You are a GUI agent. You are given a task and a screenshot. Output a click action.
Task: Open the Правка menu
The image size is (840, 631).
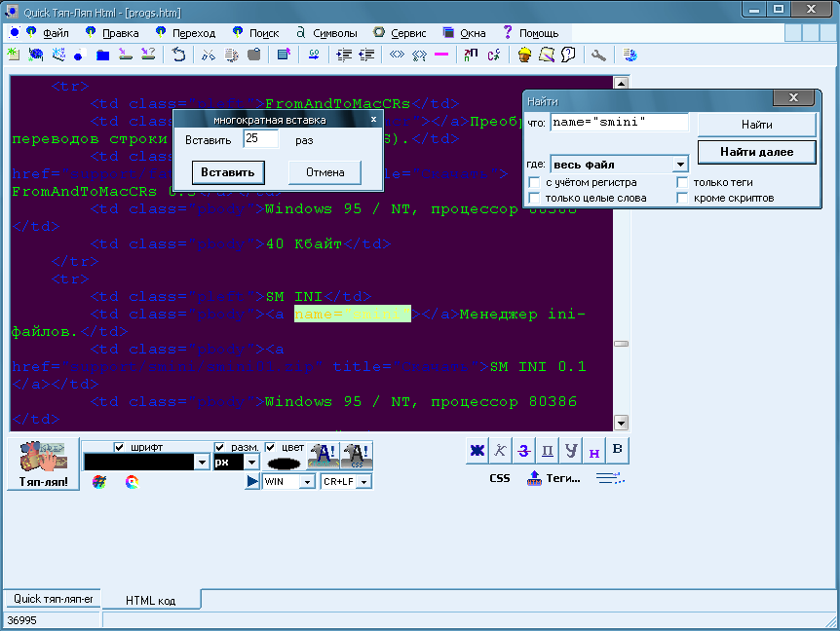(121, 33)
